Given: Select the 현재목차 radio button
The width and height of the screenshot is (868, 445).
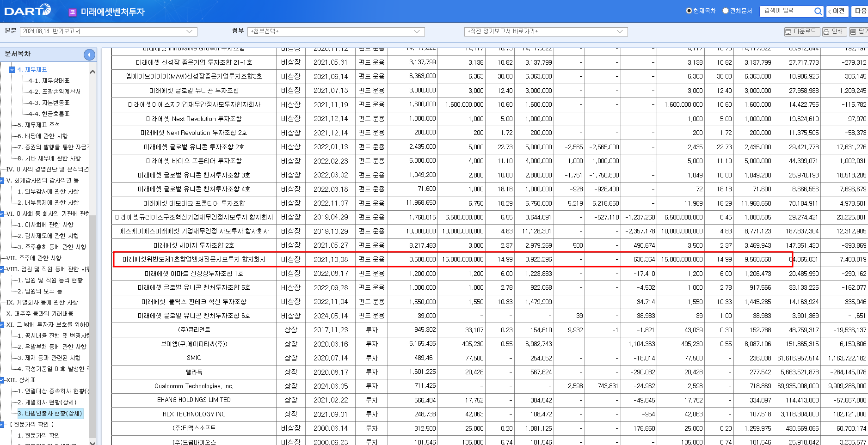Looking at the screenshot, I should tap(689, 11).
